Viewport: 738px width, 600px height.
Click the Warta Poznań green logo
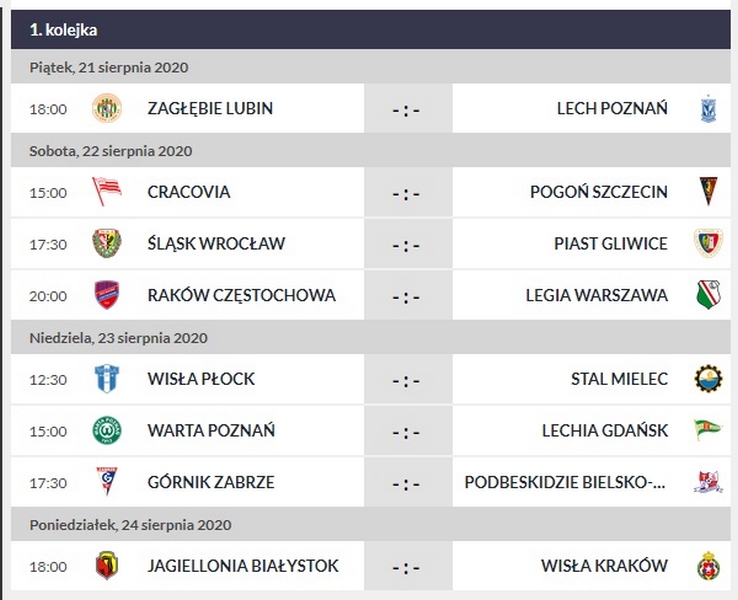[106, 431]
